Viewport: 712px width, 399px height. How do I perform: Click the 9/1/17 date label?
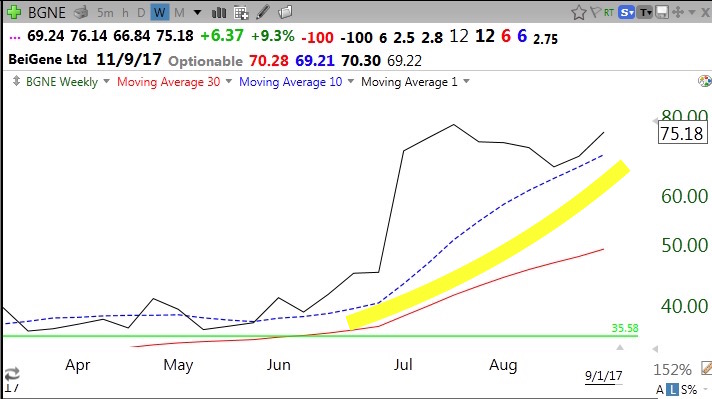[603, 376]
